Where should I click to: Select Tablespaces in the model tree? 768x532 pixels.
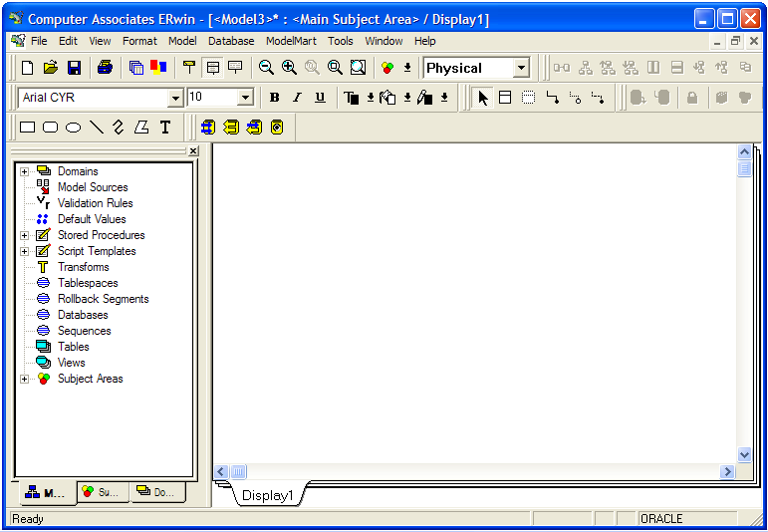point(88,283)
